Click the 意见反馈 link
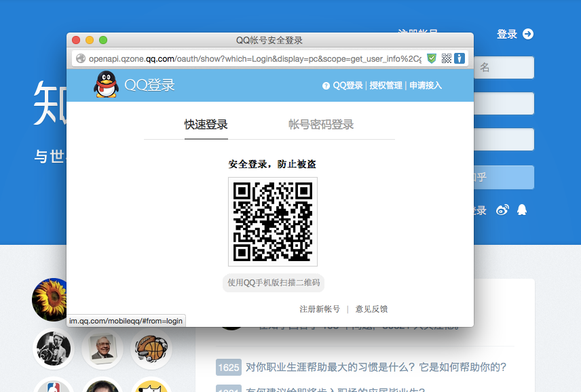This screenshot has width=581, height=392. tap(371, 309)
